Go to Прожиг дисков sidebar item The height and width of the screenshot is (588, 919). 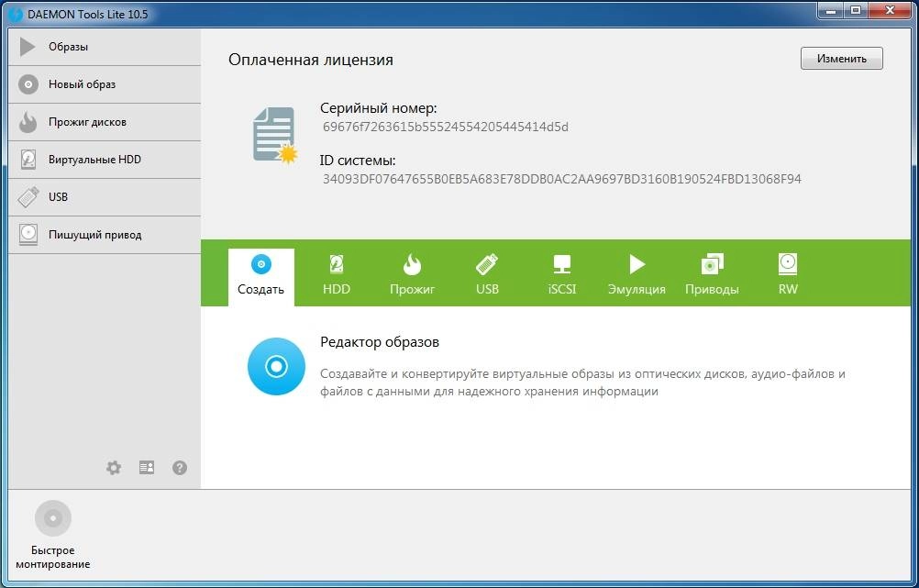[105, 122]
